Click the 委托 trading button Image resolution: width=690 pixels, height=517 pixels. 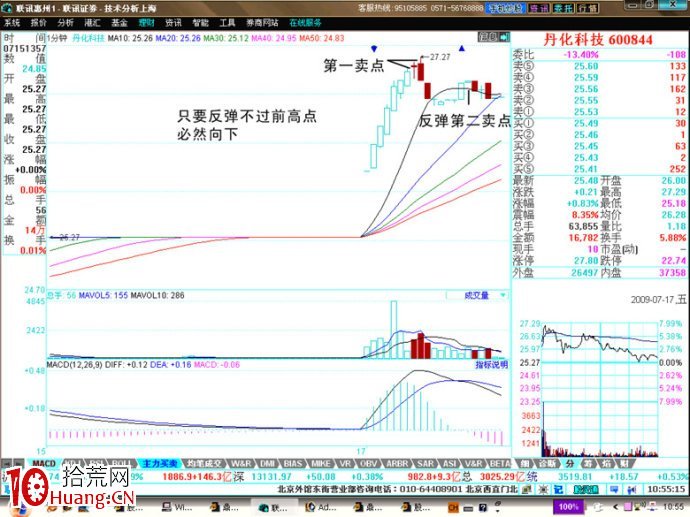(563, 8)
